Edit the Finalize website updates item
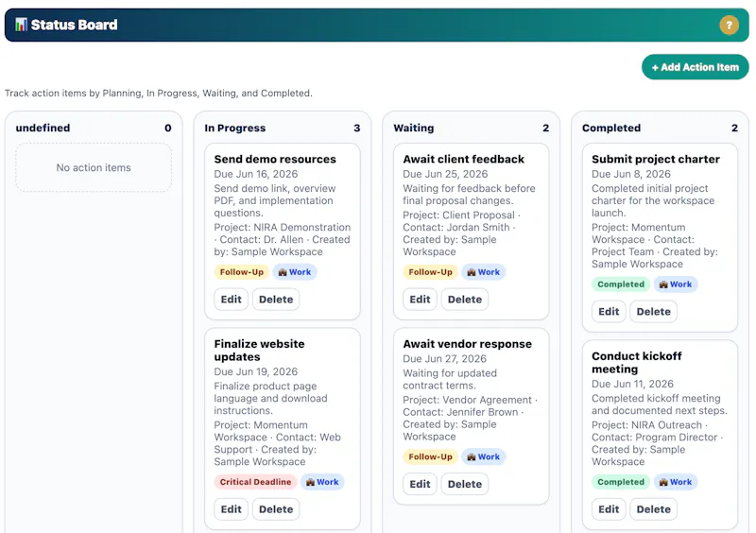The image size is (756, 533). 231,508
